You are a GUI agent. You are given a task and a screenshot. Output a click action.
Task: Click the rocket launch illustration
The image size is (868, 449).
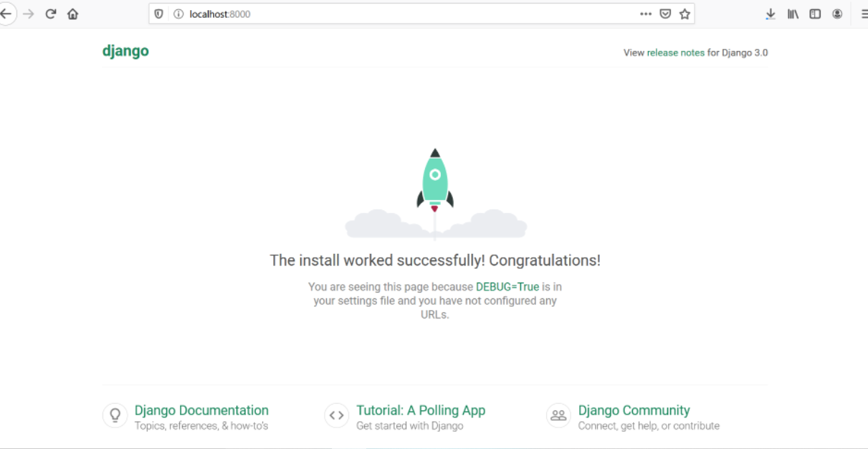pos(435,194)
